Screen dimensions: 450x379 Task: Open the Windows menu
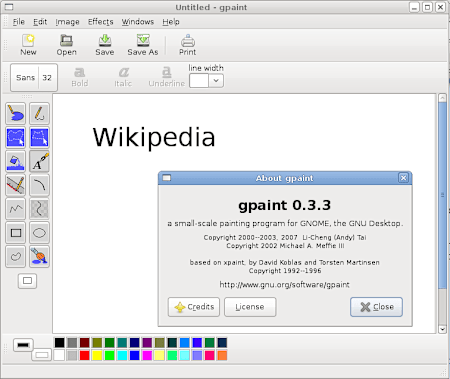[x=138, y=22]
